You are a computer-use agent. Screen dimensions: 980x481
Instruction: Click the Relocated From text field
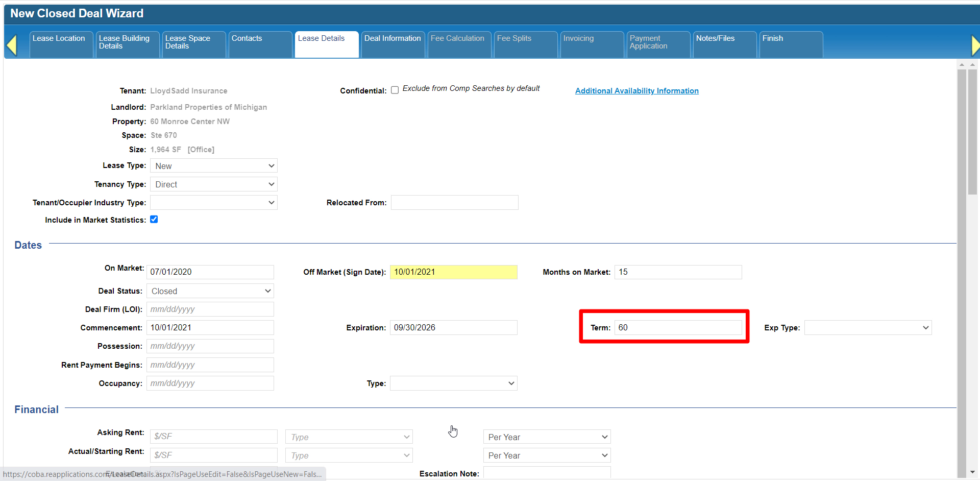coord(454,203)
